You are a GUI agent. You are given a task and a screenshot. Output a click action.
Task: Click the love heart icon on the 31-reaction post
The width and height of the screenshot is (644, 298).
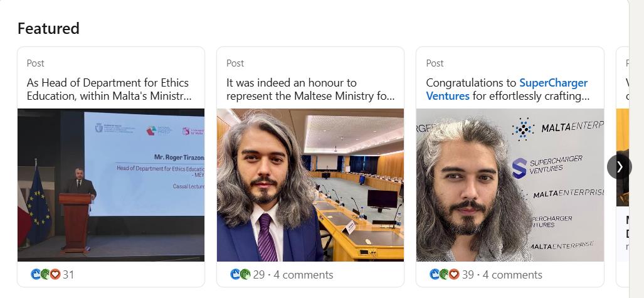[55, 274]
